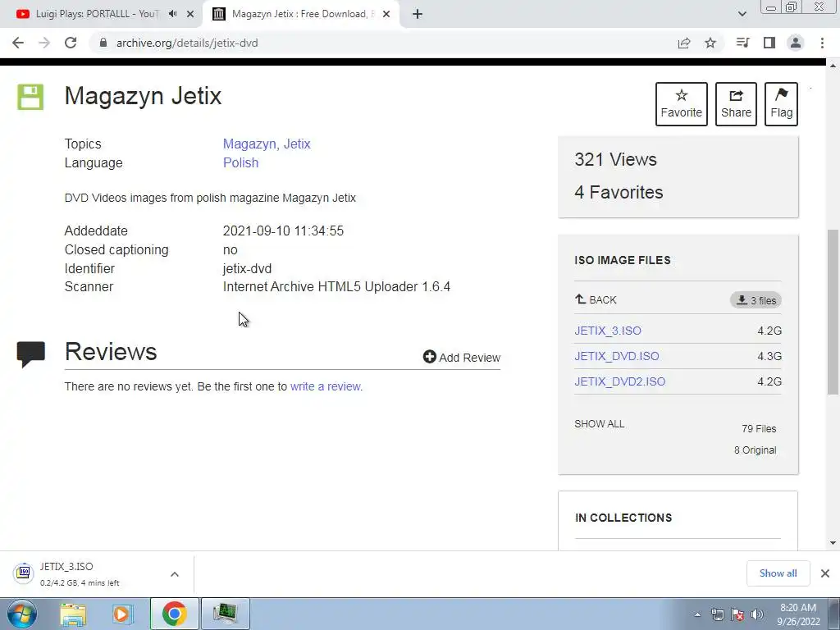The image size is (840, 630).
Task: Bookmark this page with the star icon
Action: pos(710,43)
